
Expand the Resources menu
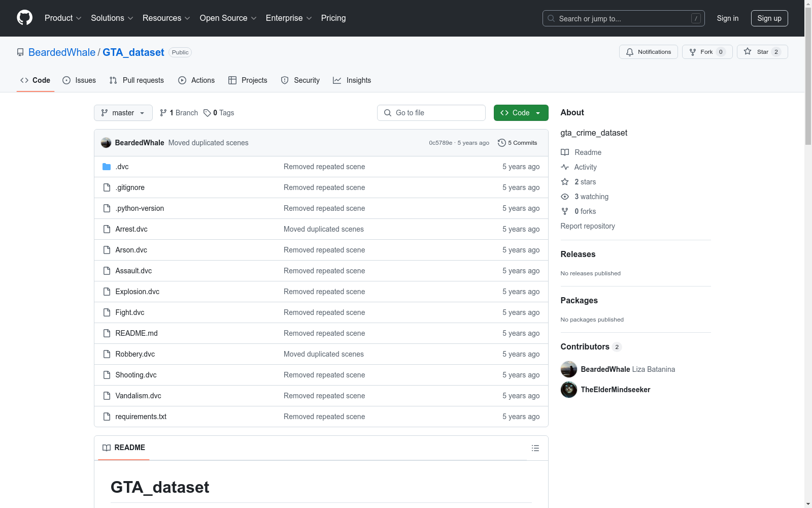coord(166,18)
